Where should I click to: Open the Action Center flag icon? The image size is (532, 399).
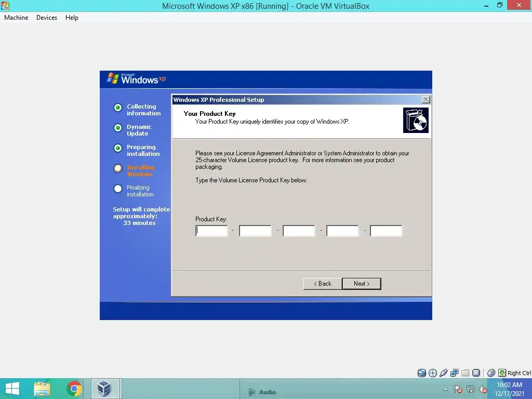[x=458, y=389]
